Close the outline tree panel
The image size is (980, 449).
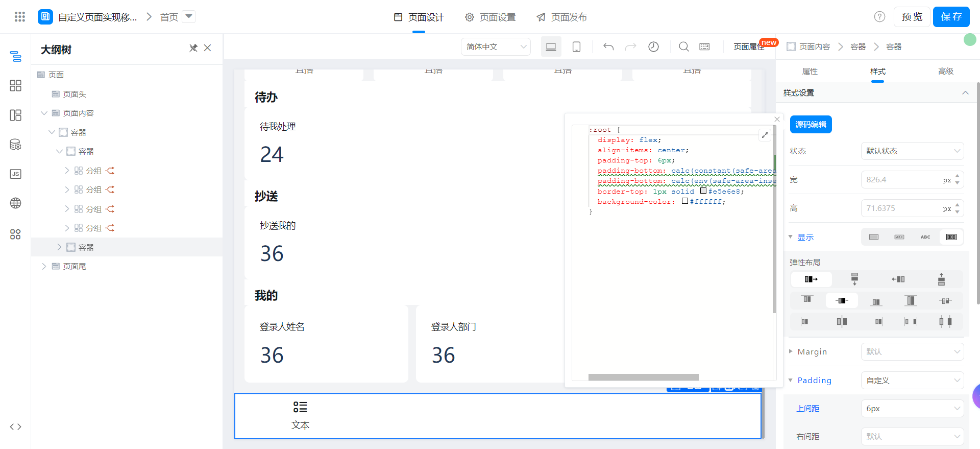(x=207, y=48)
